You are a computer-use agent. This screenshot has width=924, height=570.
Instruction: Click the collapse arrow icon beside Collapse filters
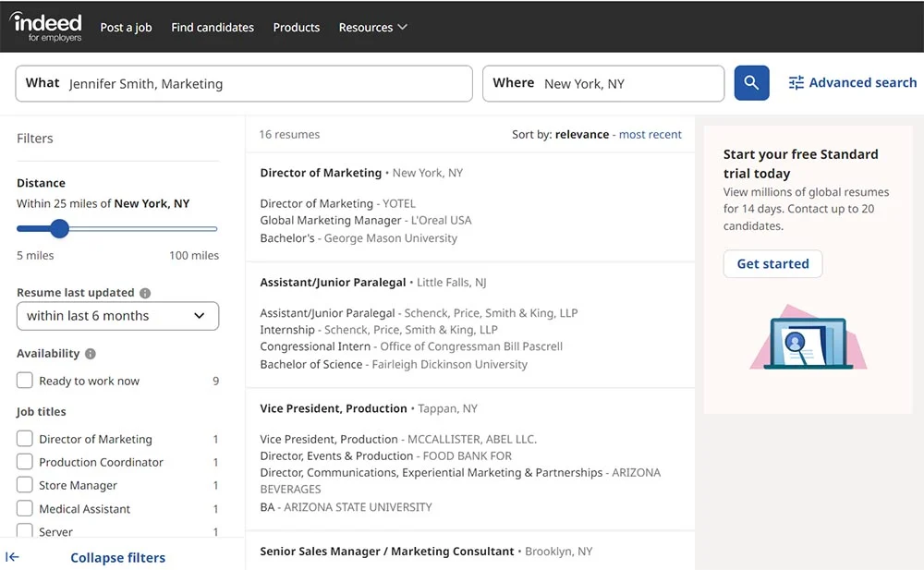click(x=12, y=557)
